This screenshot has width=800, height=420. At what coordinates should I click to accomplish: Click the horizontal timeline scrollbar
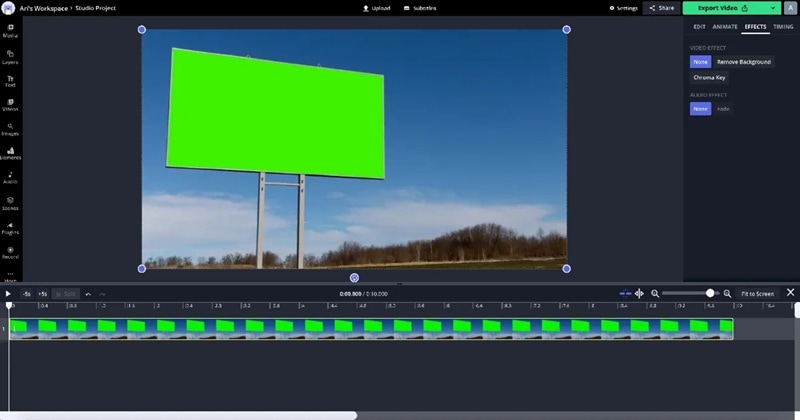[179, 415]
